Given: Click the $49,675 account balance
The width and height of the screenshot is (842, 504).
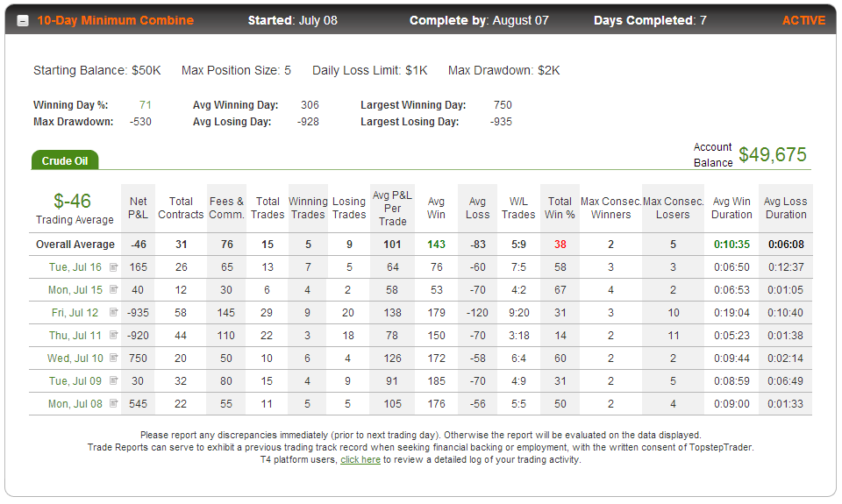Looking at the screenshot, I should pyautogui.click(x=772, y=154).
